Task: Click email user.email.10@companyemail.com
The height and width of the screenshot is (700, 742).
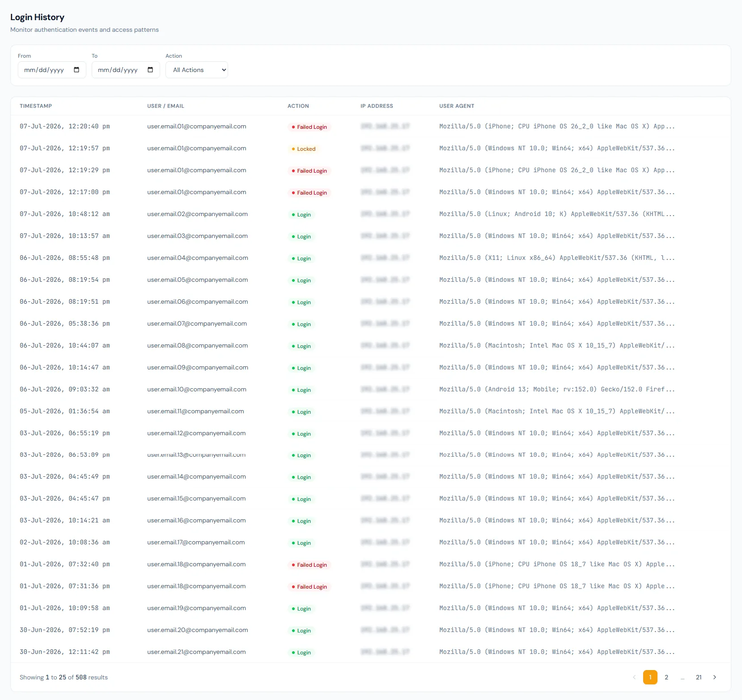Action: 197,389
